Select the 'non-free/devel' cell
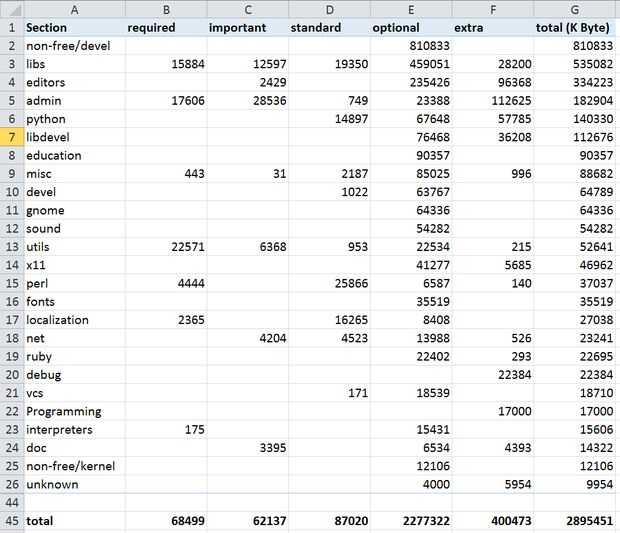Viewport: 620px width, 533px height. pyautogui.click(x=74, y=46)
